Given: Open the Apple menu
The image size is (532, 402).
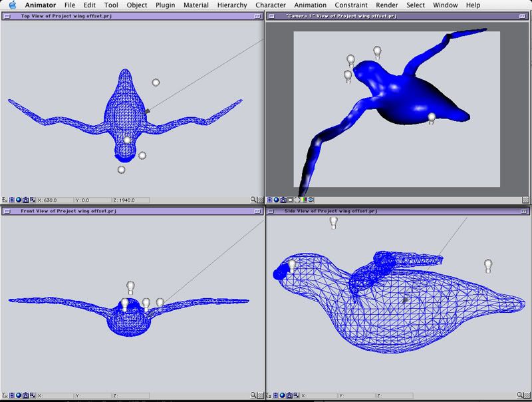Looking at the screenshot, I should coord(12,5).
